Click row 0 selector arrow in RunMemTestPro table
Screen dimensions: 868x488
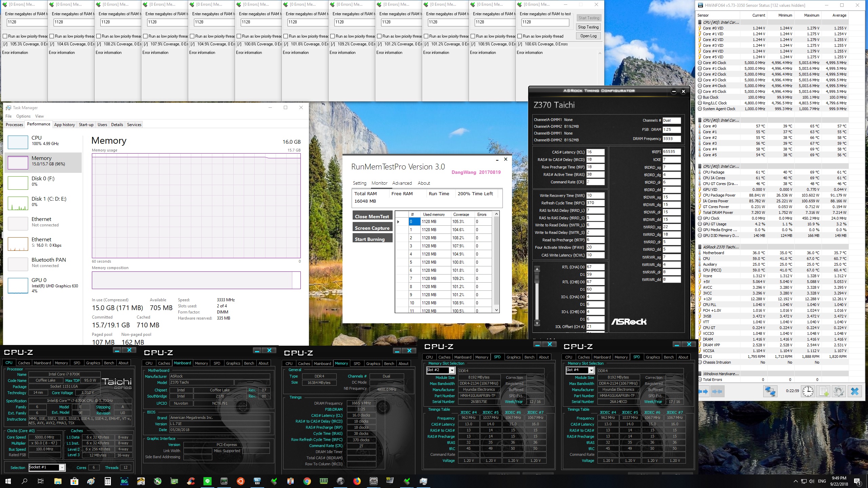coord(398,222)
